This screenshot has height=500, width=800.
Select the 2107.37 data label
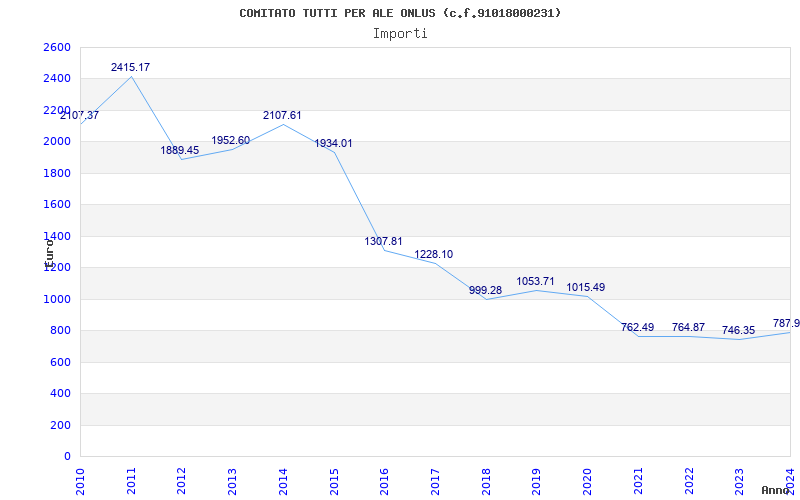(x=80, y=116)
